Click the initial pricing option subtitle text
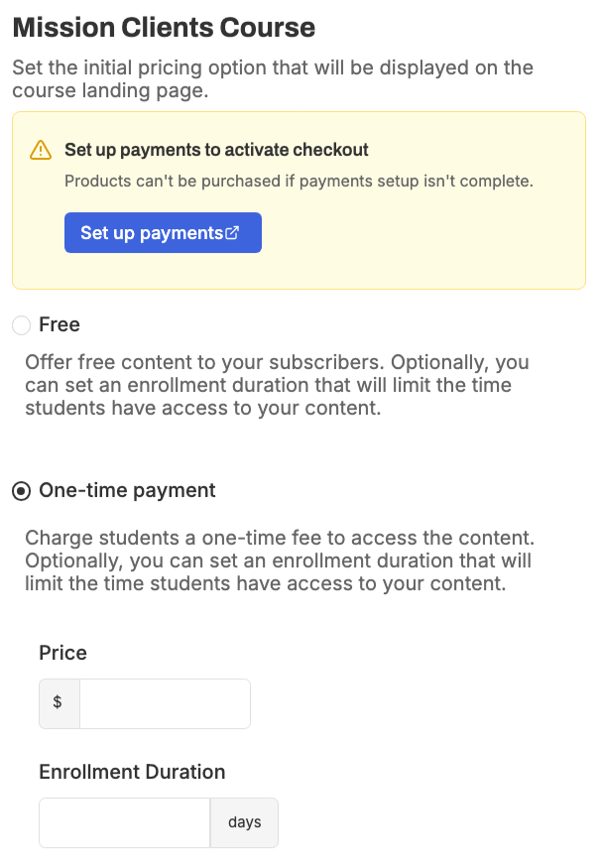This screenshot has height=868, width=602. [x=273, y=79]
